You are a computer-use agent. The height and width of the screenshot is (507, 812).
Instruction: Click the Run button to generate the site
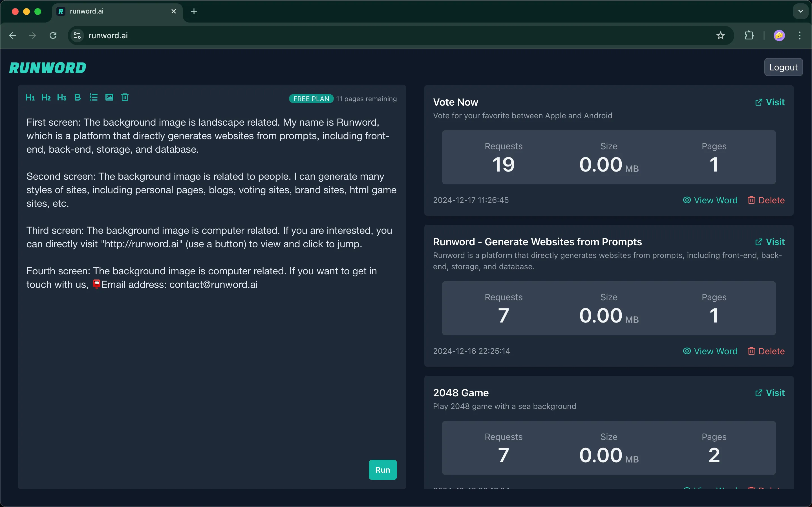pos(383,470)
